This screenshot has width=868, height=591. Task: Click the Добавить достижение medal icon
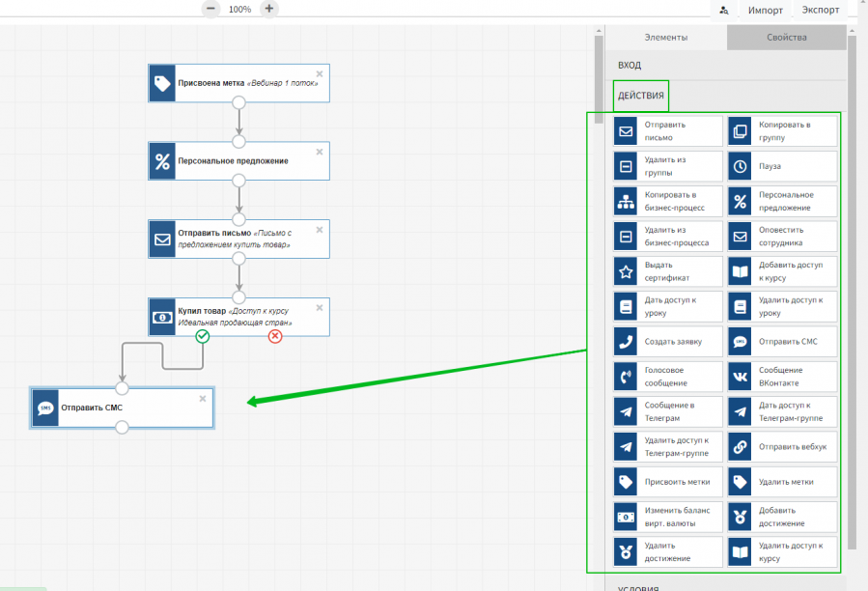point(740,516)
